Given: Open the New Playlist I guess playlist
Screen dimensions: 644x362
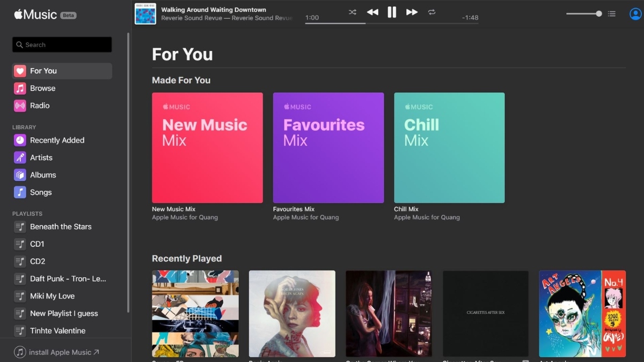Looking at the screenshot, I should tap(62, 313).
